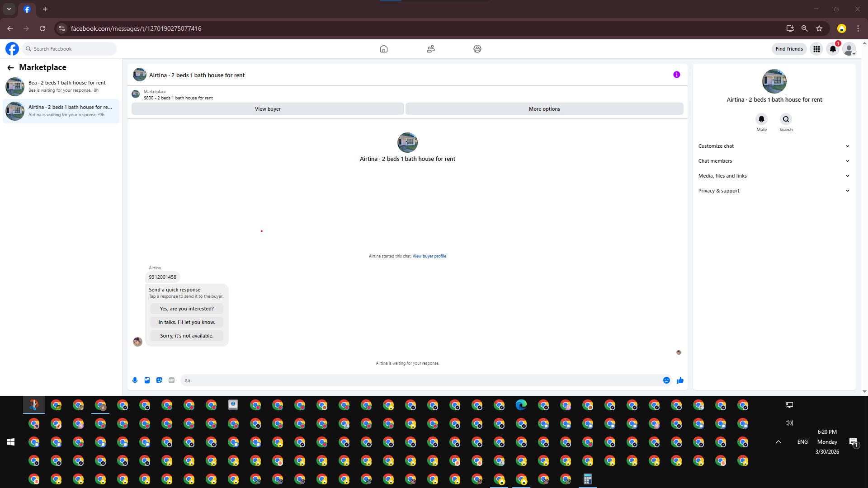Image resolution: width=868 pixels, height=488 pixels.
Task: Click the voice clip microphone icon
Action: click(135, 380)
